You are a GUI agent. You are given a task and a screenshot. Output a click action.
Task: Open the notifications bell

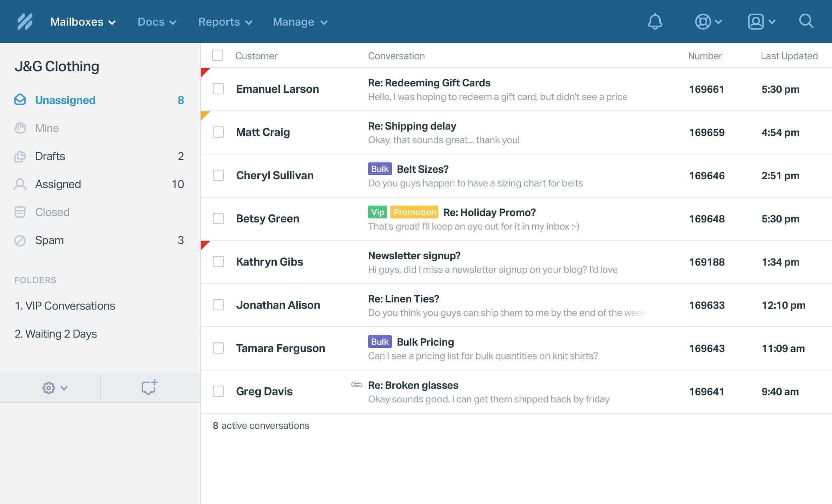click(x=655, y=22)
